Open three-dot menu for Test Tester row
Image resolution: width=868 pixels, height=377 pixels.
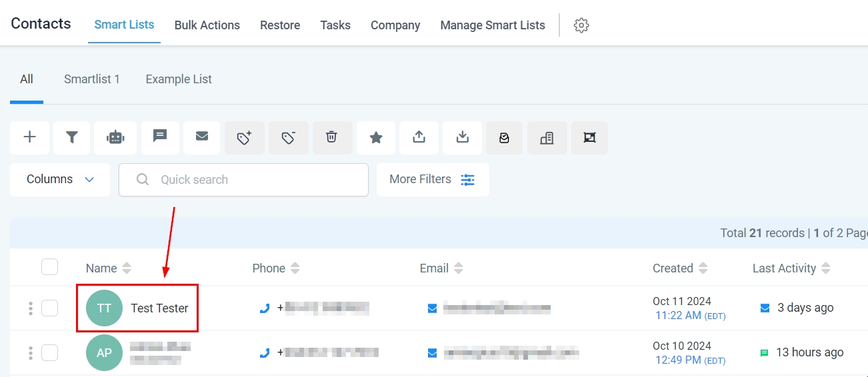click(x=31, y=308)
